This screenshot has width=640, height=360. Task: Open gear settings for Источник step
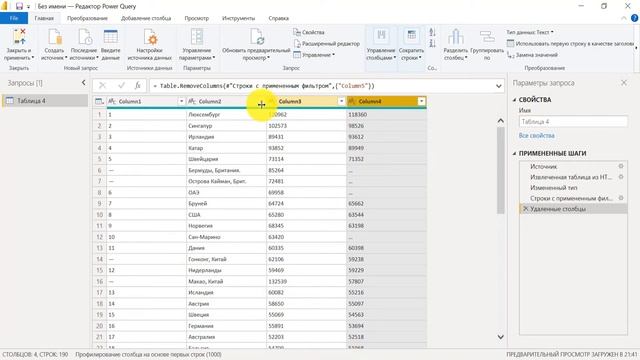click(621, 166)
